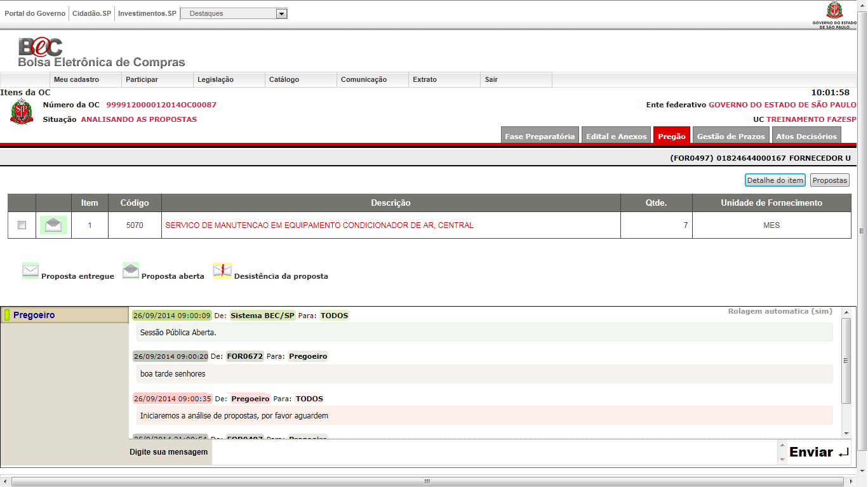Click the chat panel scroll-down arrow
The height and width of the screenshot is (487, 868).
[x=846, y=432]
